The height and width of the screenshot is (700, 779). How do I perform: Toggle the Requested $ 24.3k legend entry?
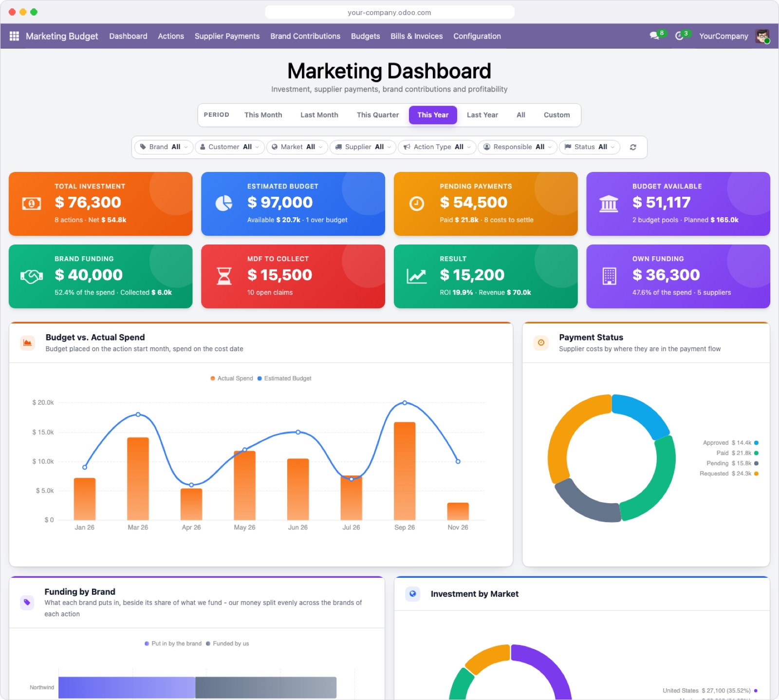coord(729,473)
